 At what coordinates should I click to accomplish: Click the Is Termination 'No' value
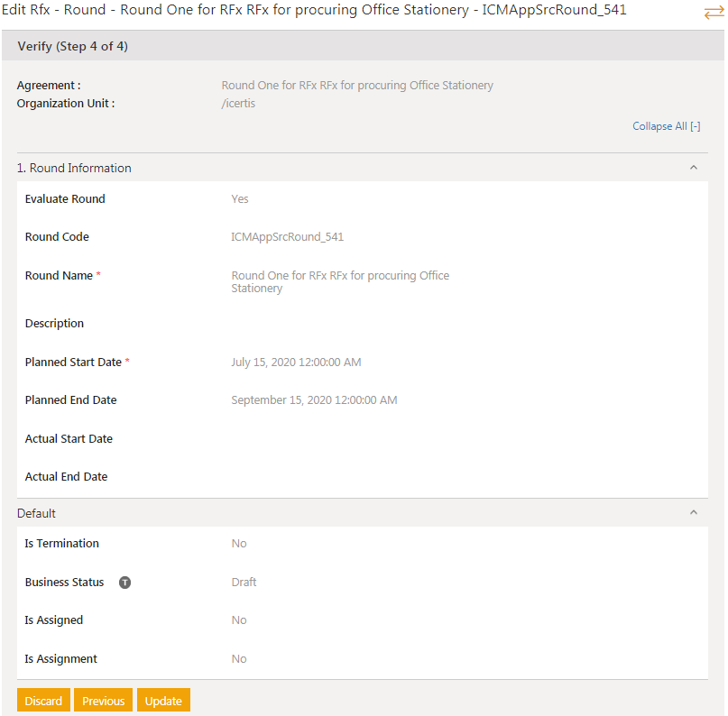coord(239,544)
